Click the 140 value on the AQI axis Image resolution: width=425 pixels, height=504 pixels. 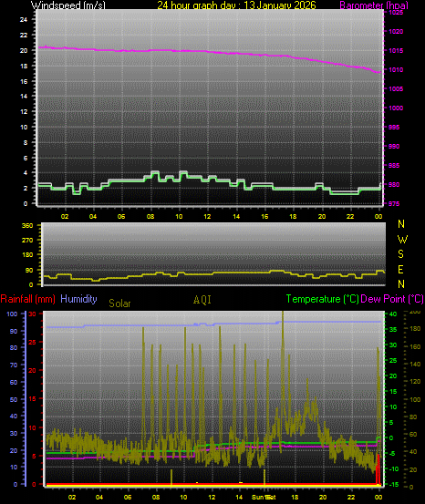click(415, 365)
